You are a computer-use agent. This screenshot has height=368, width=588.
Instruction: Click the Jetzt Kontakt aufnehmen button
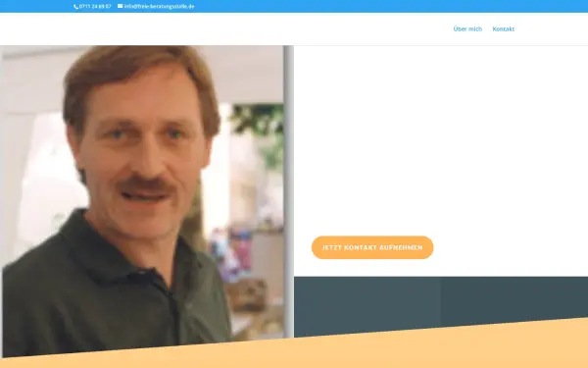(372, 247)
